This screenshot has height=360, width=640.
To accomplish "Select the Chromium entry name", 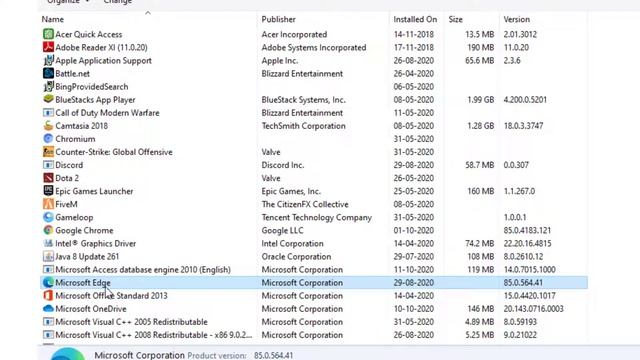I will (x=75, y=139).
